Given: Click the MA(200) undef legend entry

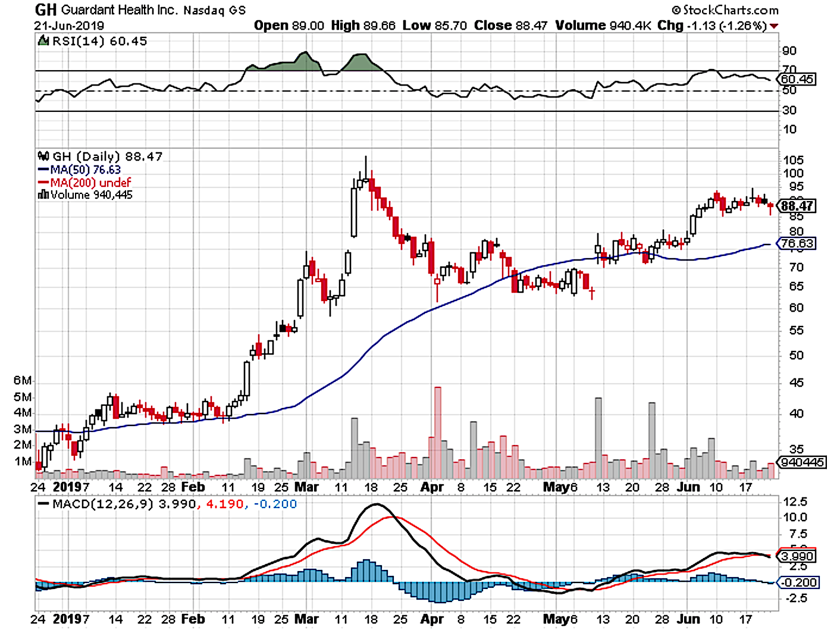Looking at the screenshot, I should point(90,183).
